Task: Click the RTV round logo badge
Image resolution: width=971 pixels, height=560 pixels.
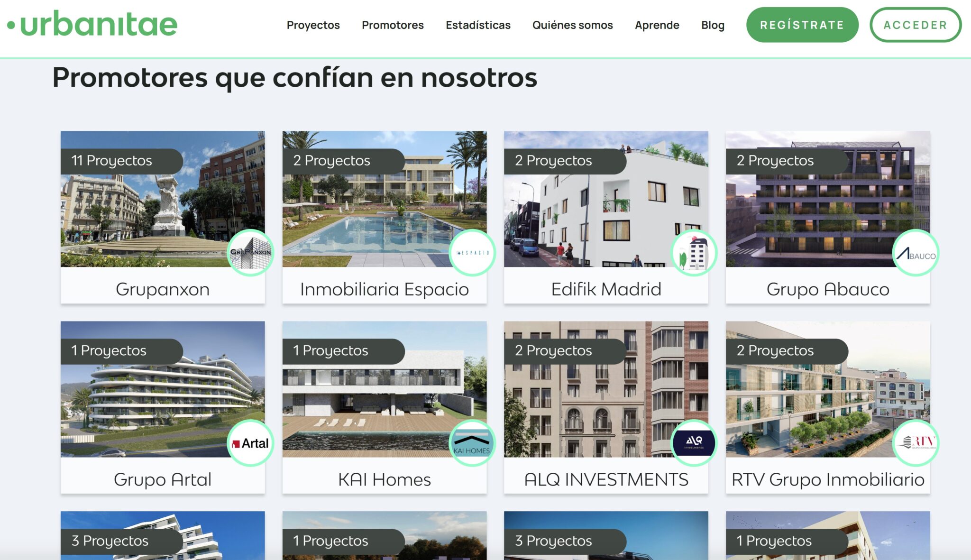Action: pyautogui.click(x=916, y=443)
